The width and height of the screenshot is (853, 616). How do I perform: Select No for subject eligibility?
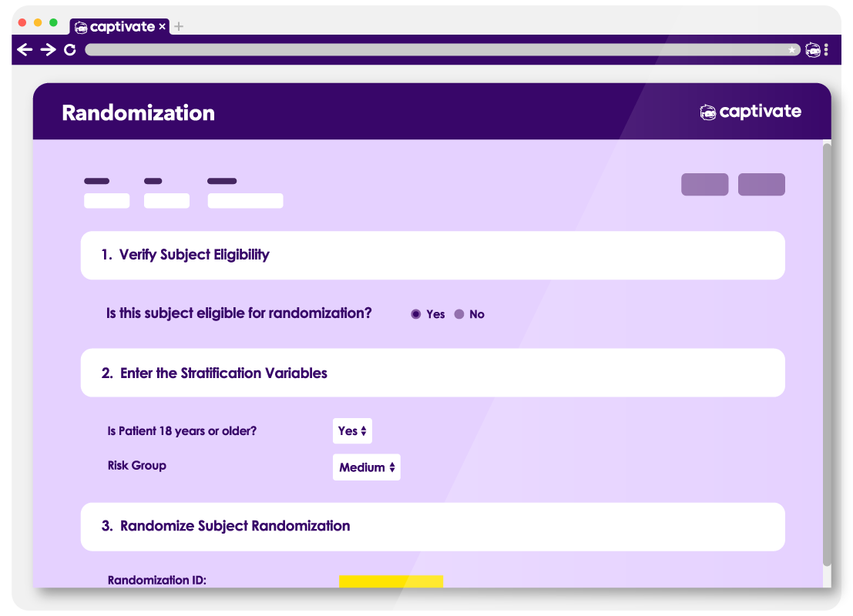(459, 314)
